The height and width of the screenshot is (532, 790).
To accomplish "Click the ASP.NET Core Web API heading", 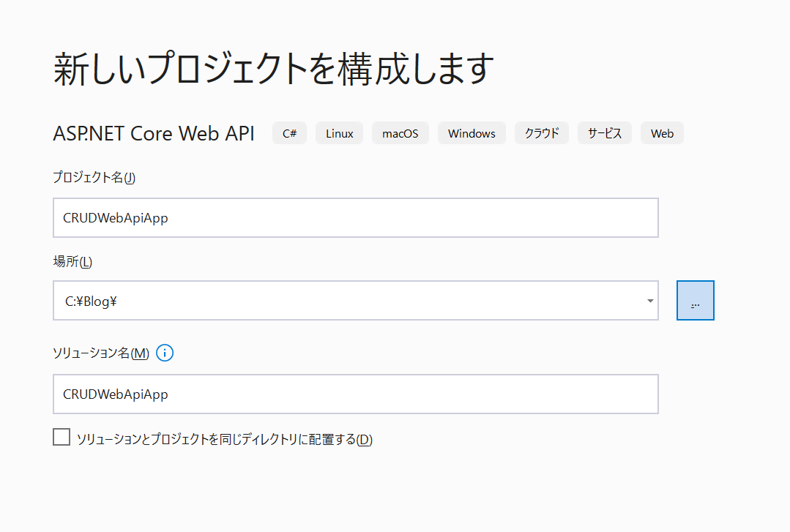I will [x=154, y=133].
